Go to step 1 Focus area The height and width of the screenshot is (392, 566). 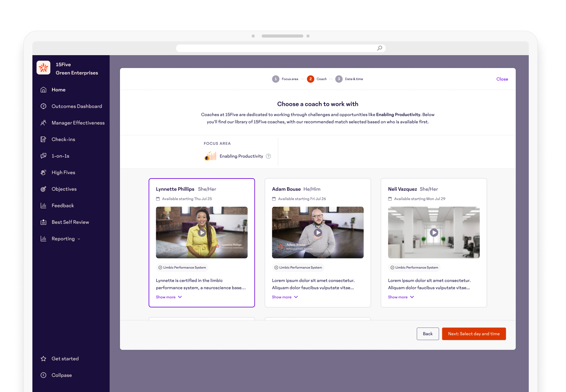(x=285, y=79)
